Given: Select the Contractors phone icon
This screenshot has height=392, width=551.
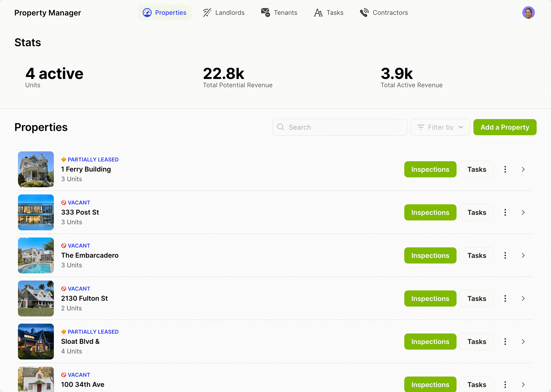Looking at the screenshot, I should click(364, 13).
